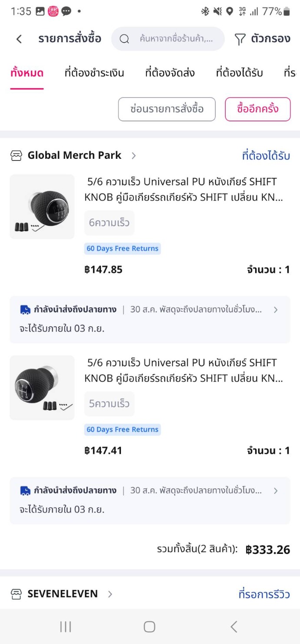Open the 6-speed shift knob thumbnail
This screenshot has height=644, width=300.
[x=42, y=207]
